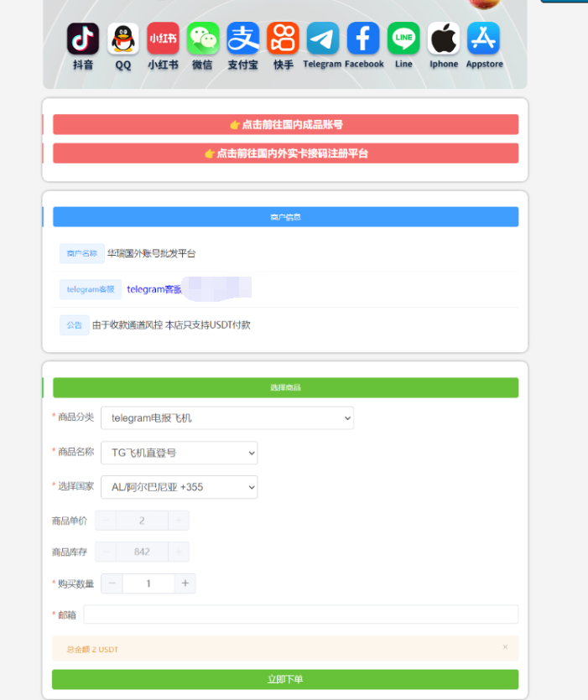Screen dimensions: 588x700
Task: Click the green 选择商品 header bar
Action: click(x=285, y=387)
